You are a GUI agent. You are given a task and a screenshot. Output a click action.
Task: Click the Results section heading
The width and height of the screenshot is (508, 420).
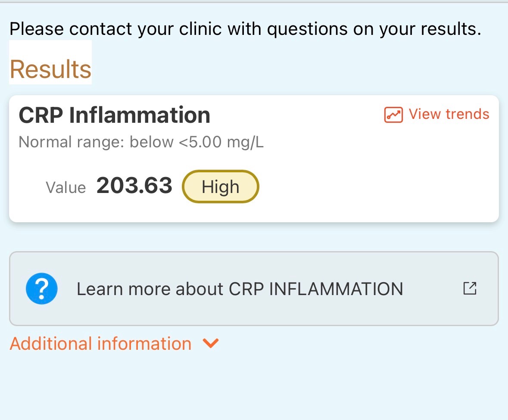pyautogui.click(x=50, y=69)
